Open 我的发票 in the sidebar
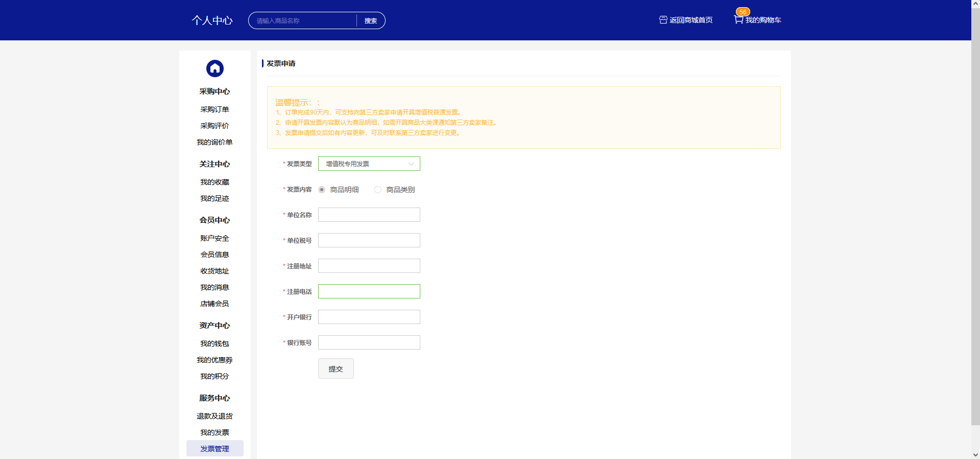 214,432
